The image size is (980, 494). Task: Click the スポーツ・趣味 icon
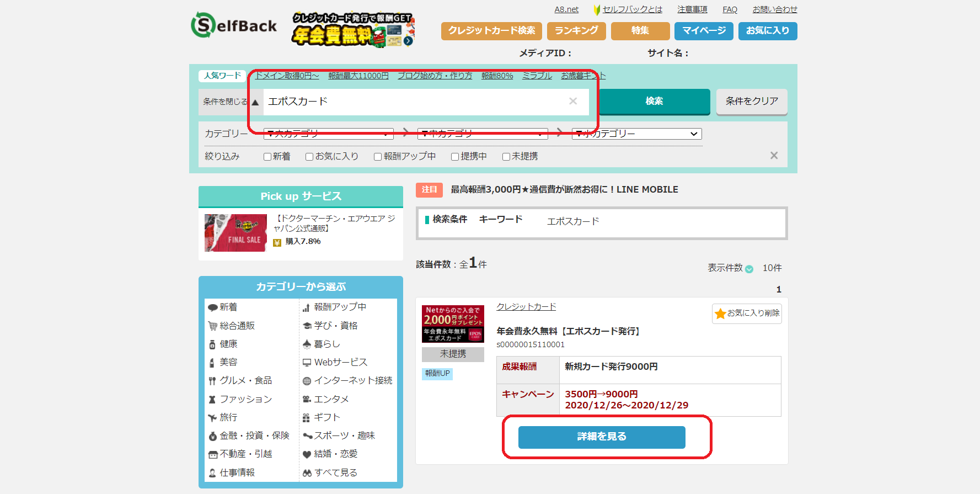click(x=308, y=436)
